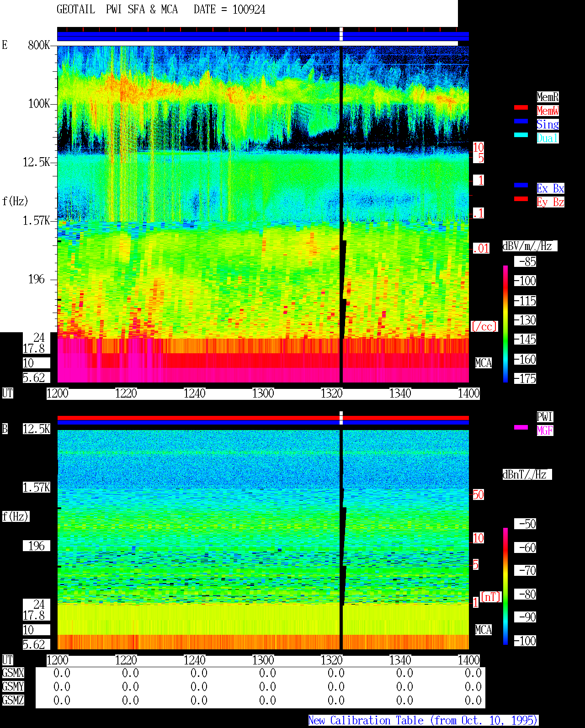Click 1240 on the lower UT axis

(195, 660)
